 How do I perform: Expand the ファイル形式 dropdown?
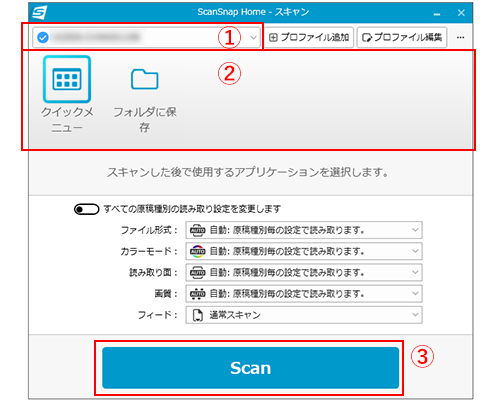point(304,230)
